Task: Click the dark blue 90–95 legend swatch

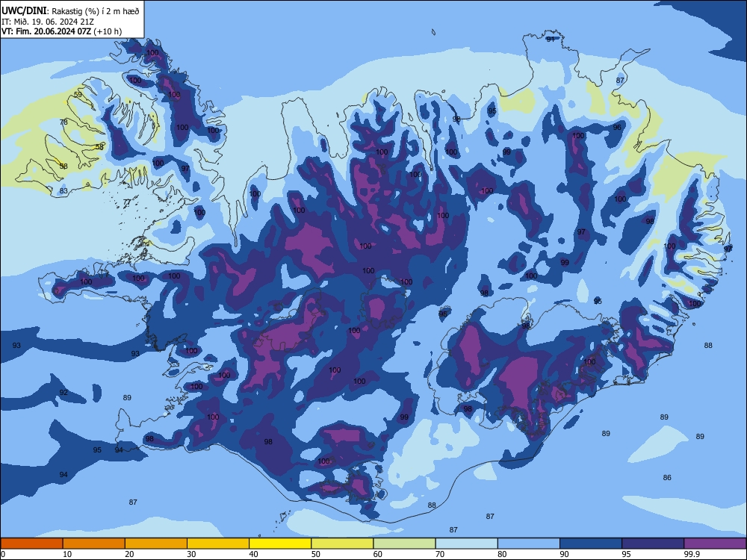Action: click(x=591, y=544)
